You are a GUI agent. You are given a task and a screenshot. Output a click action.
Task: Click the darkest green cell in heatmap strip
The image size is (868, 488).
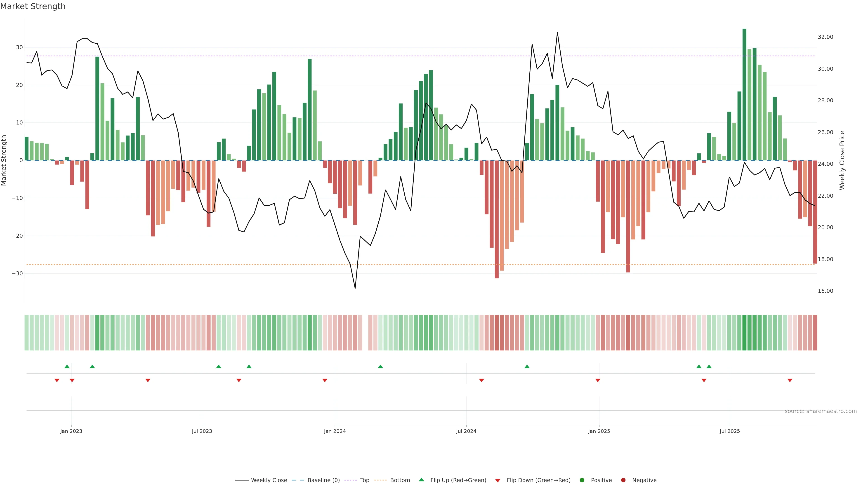744,332
